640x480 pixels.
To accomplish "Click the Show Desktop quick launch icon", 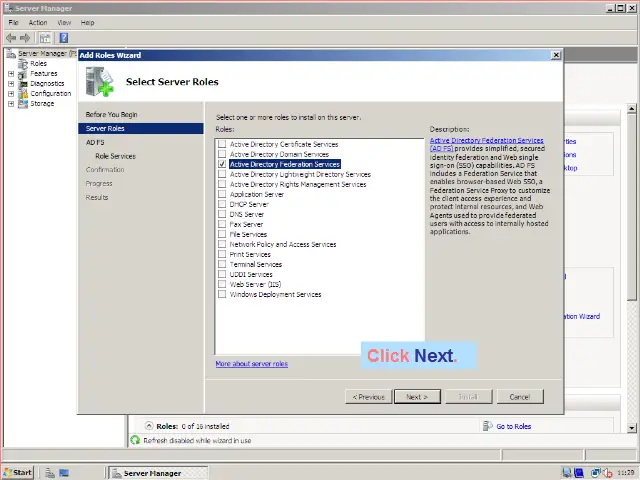I will 64,473.
